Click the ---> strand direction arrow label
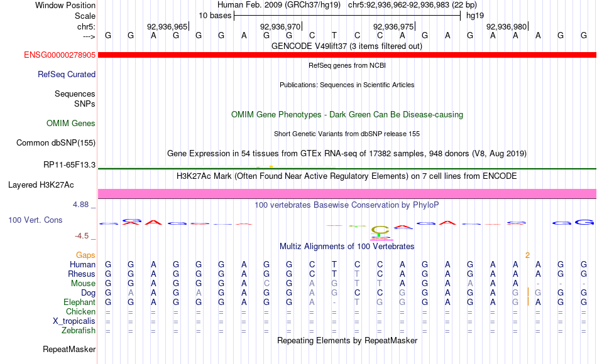 click(x=89, y=36)
